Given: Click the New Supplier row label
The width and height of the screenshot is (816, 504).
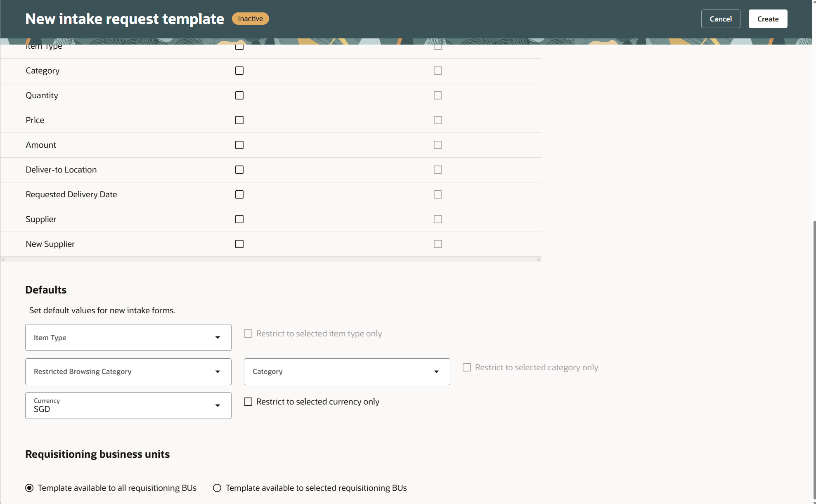Looking at the screenshot, I should 50,244.
